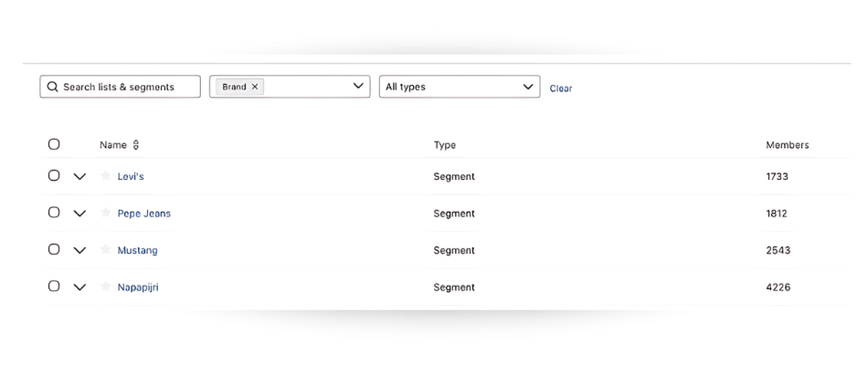Focus the Search lists & segments field
868x365 pixels.
click(128, 87)
